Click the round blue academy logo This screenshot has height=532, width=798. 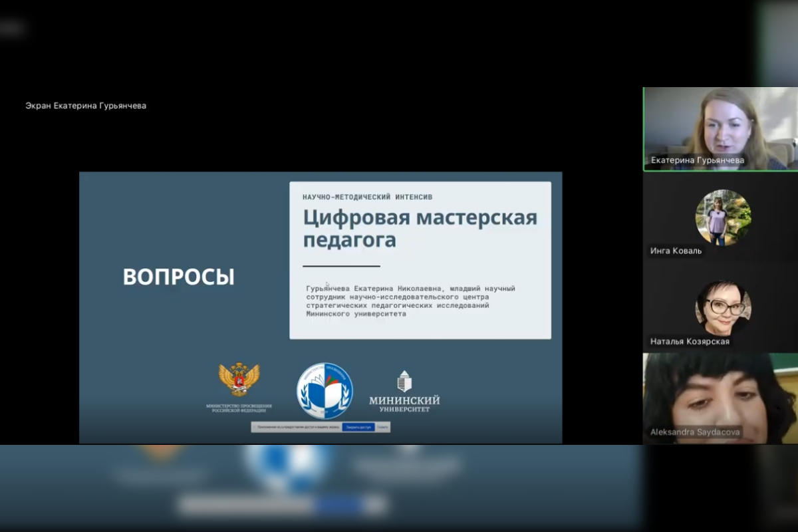pyautogui.click(x=325, y=390)
